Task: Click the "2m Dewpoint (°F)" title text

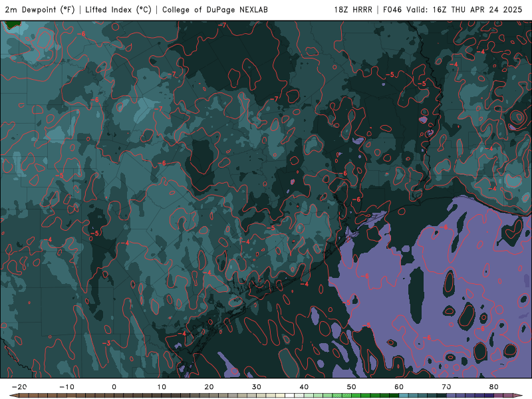Action: coord(40,10)
